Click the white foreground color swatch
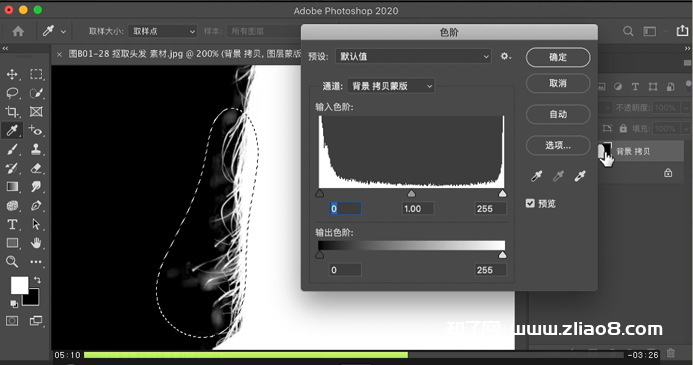The image size is (693, 365). [19, 285]
